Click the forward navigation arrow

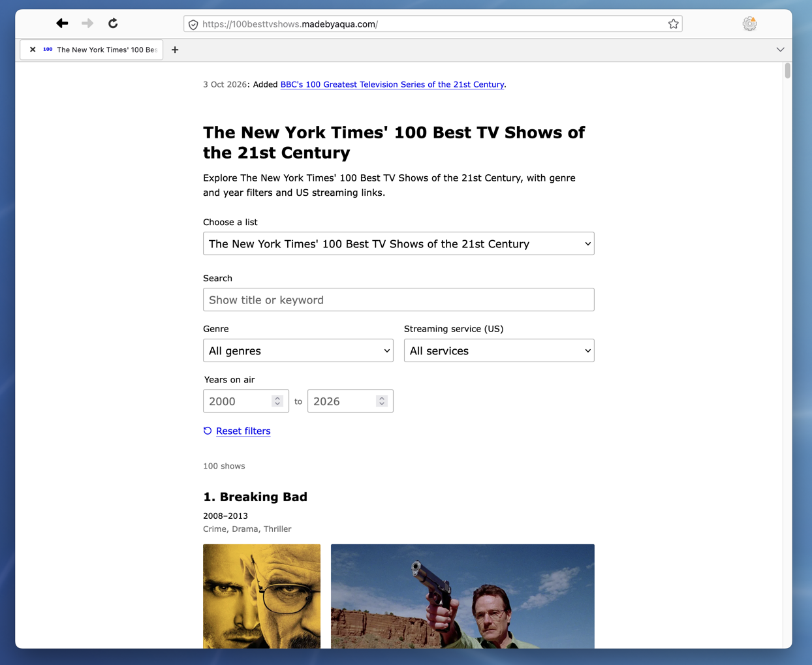[x=87, y=23]
